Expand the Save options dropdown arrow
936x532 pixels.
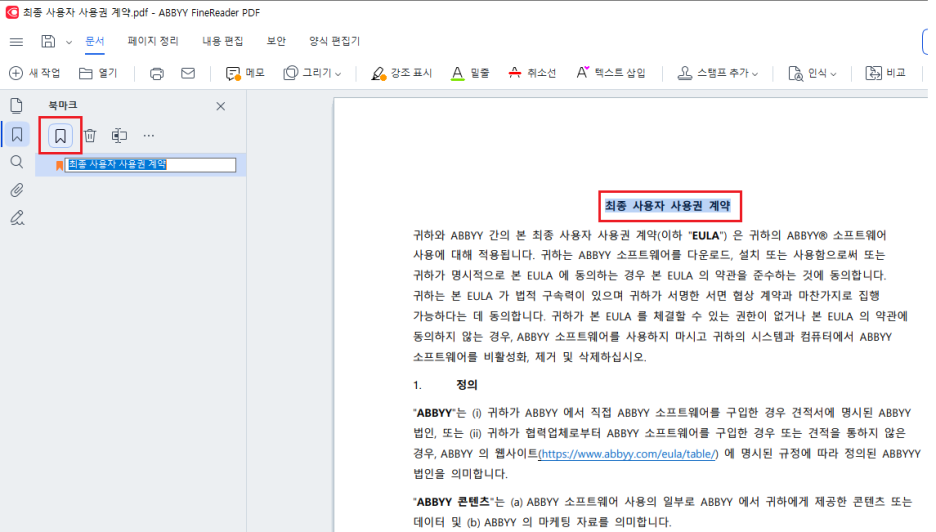(69, 42)
